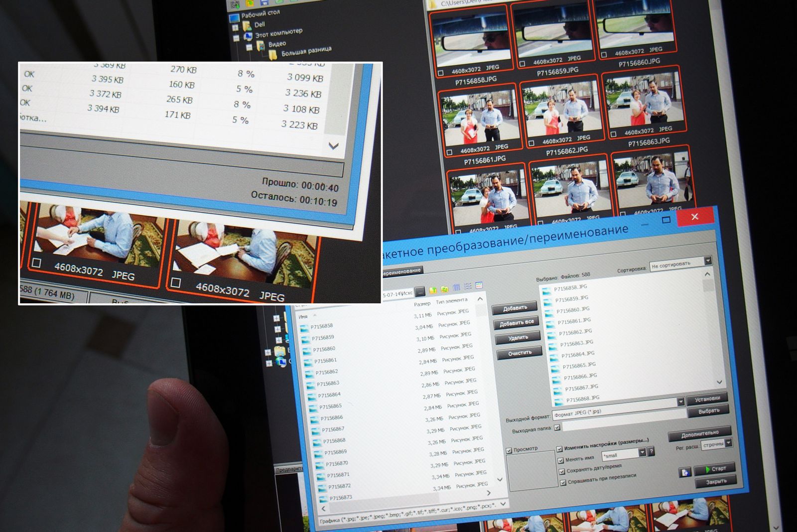Check the checkbox on thumbnail P7156858.JPG
This screenshot has height=532, width=797.
coord(440,73)
